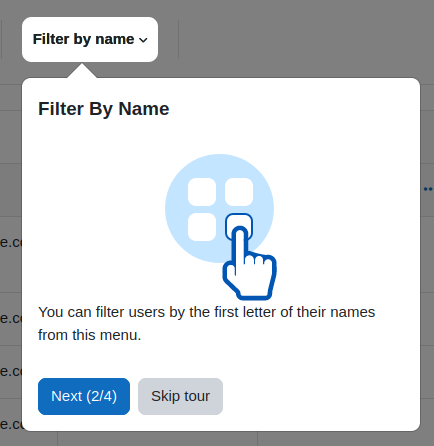Click the vertical divider right of Filter by name

(178, 39)
